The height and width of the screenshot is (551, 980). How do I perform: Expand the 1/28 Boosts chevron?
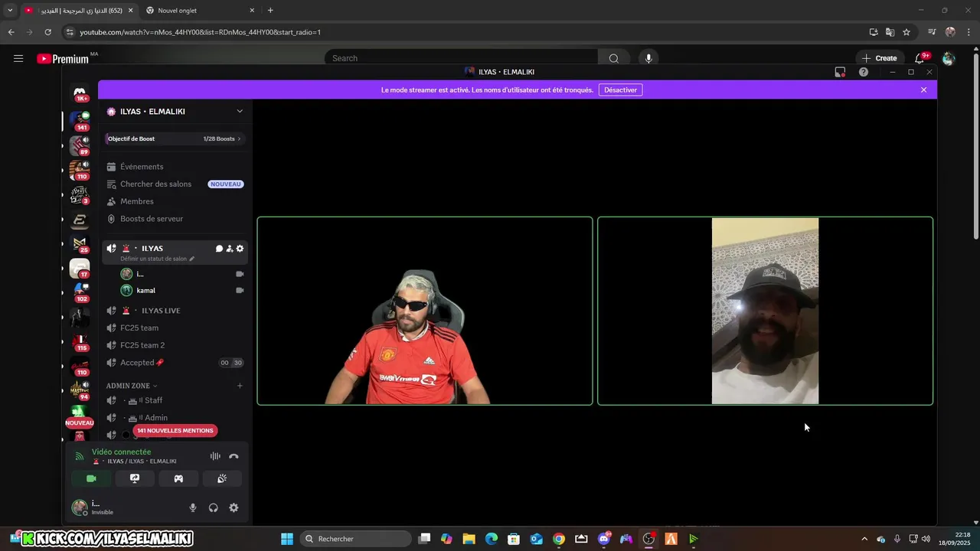click(239, 139)
